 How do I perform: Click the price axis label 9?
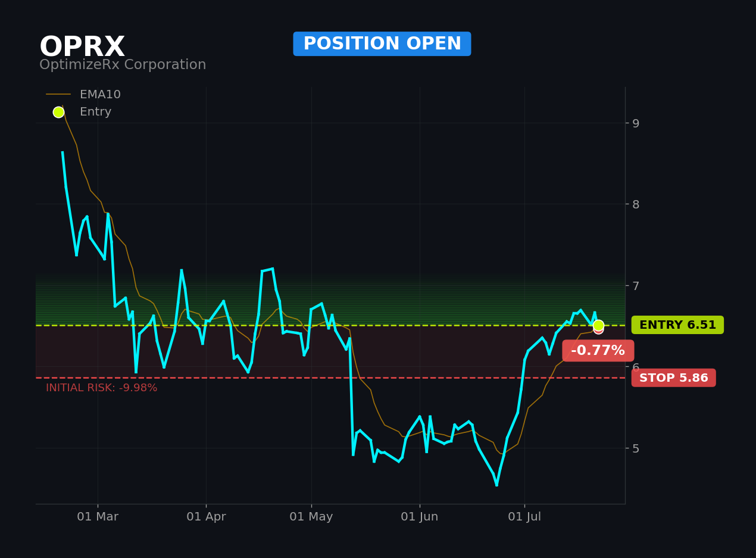point(636,123)
